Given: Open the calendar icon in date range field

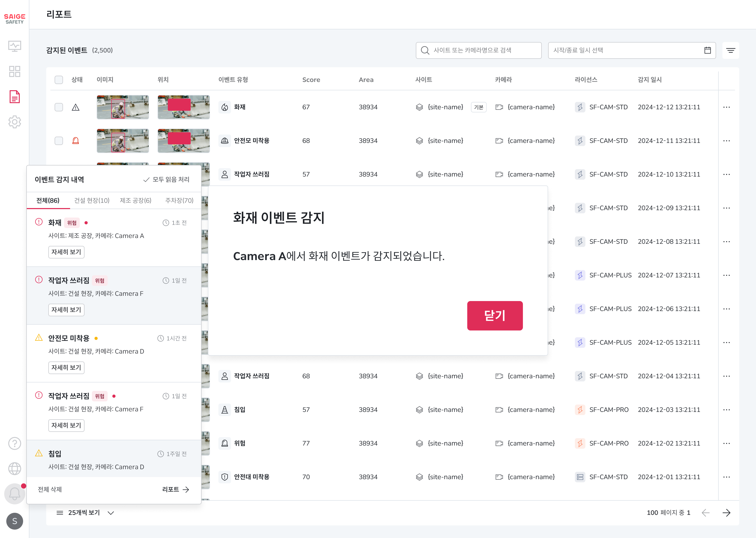Looking at the screenshot, I should (708, 50).
